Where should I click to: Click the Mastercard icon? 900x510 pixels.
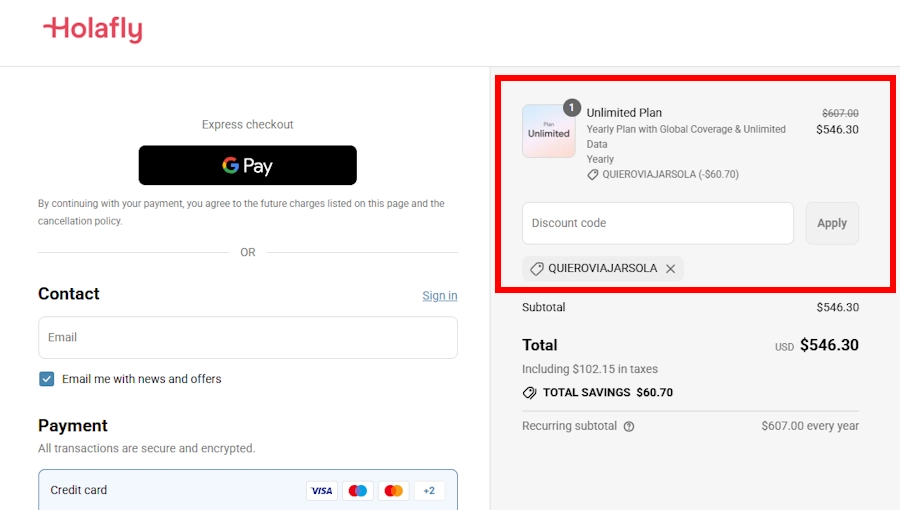(x=393, y=490)
